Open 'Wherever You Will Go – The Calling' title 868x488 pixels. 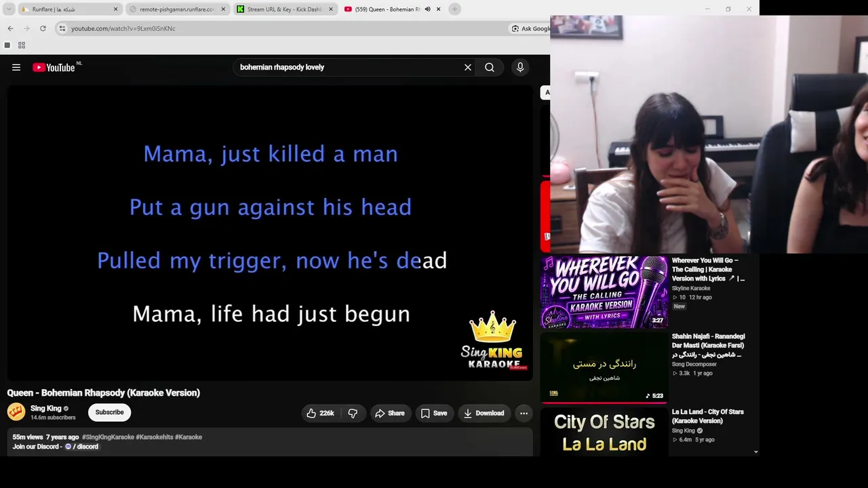709,269
